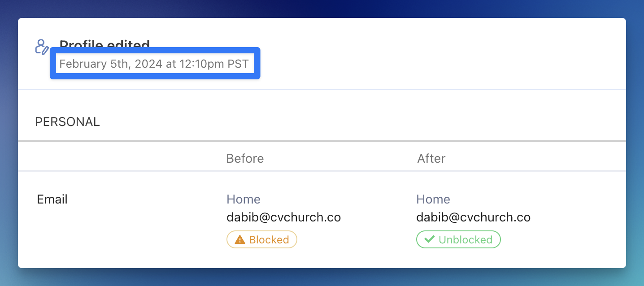
Task: Click "PST" timezone in the timestamp
Action: pyautogui.click(x=238, y=64)
